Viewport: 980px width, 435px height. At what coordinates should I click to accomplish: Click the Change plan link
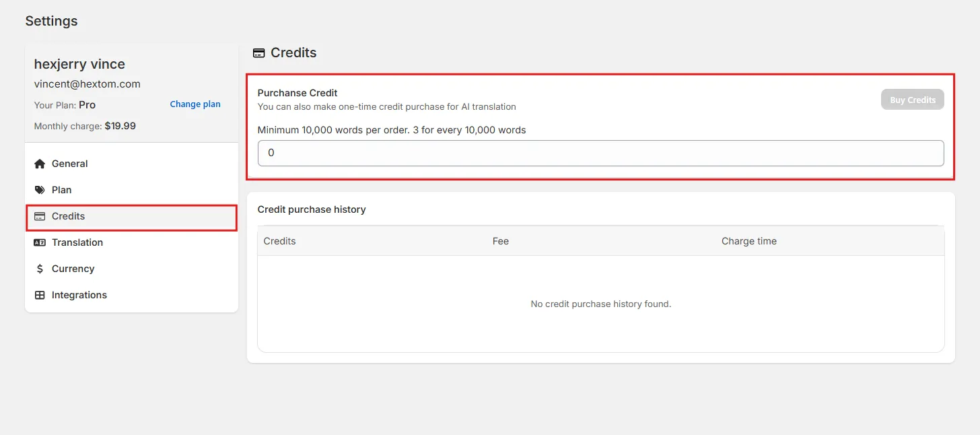point(195,104)
